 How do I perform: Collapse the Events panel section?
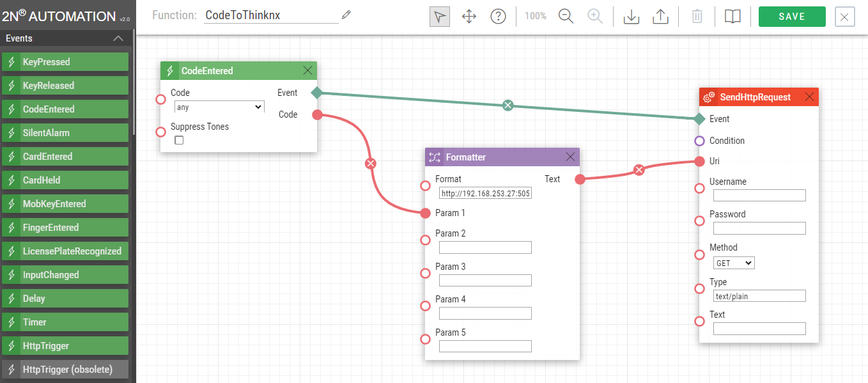[118, 38]
